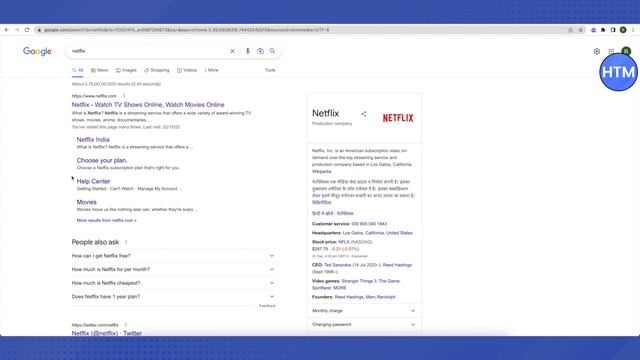
Task: Open the Choose your plan sitelink
Action: click(x=102, y=160)
